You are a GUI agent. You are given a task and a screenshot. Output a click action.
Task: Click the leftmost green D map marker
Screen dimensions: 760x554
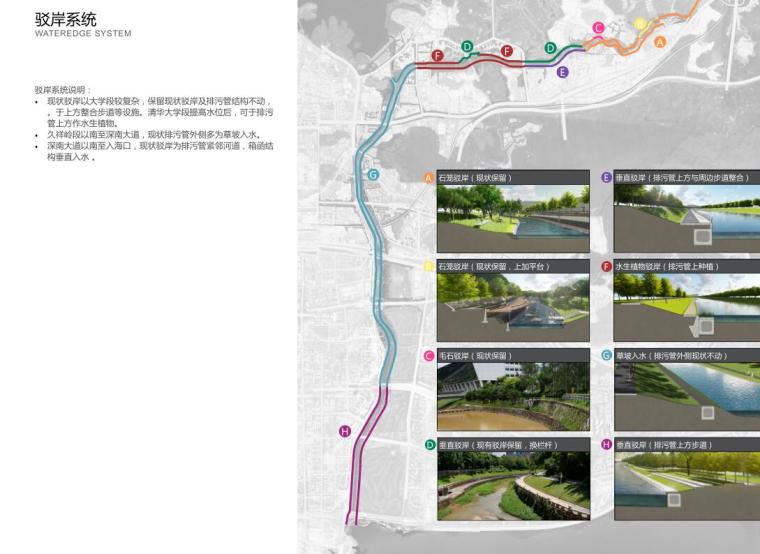coord(467,46)
